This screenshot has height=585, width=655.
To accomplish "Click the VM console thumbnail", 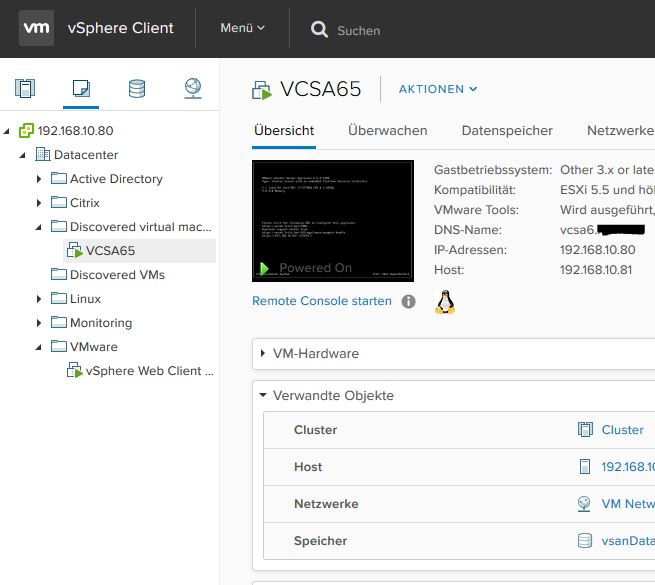I will pyautogui.click(x=333, y=221).
